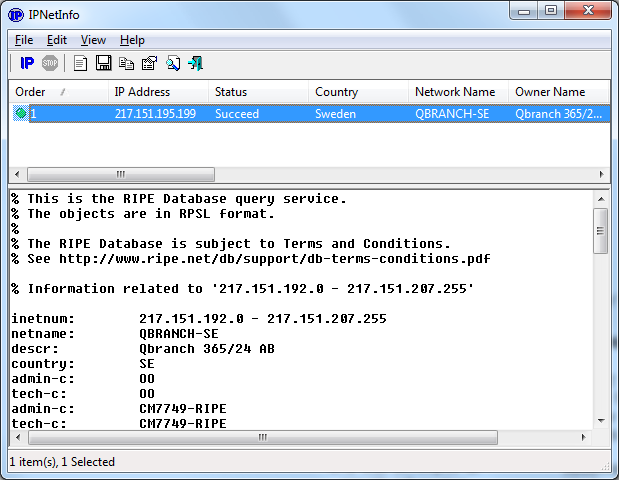619x480 pixels.
Task: Click the Save floppy disk icon
Action: [x=103, y=63]
